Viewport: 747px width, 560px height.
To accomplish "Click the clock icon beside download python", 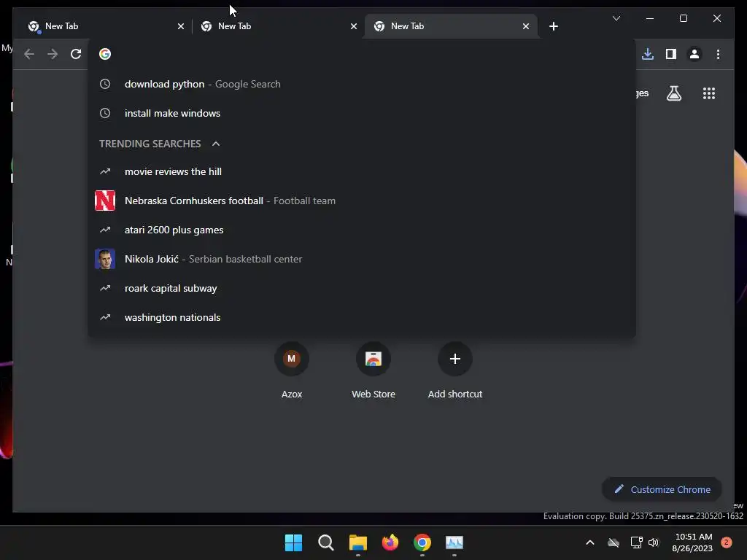I will point(105,85).
